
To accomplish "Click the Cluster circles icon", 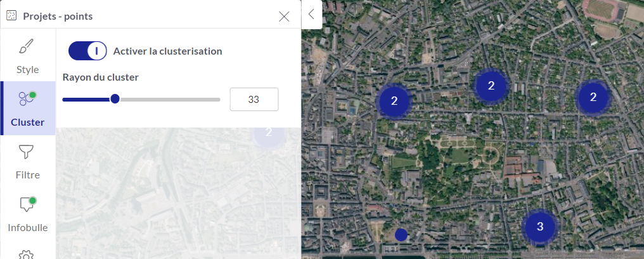I will (x=27, y=99).
